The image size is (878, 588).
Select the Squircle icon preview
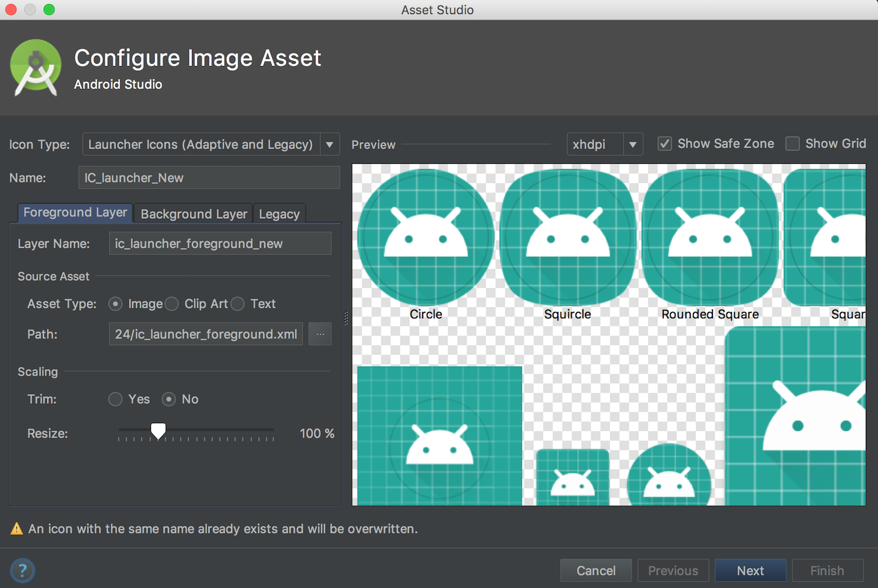(568, 238)
